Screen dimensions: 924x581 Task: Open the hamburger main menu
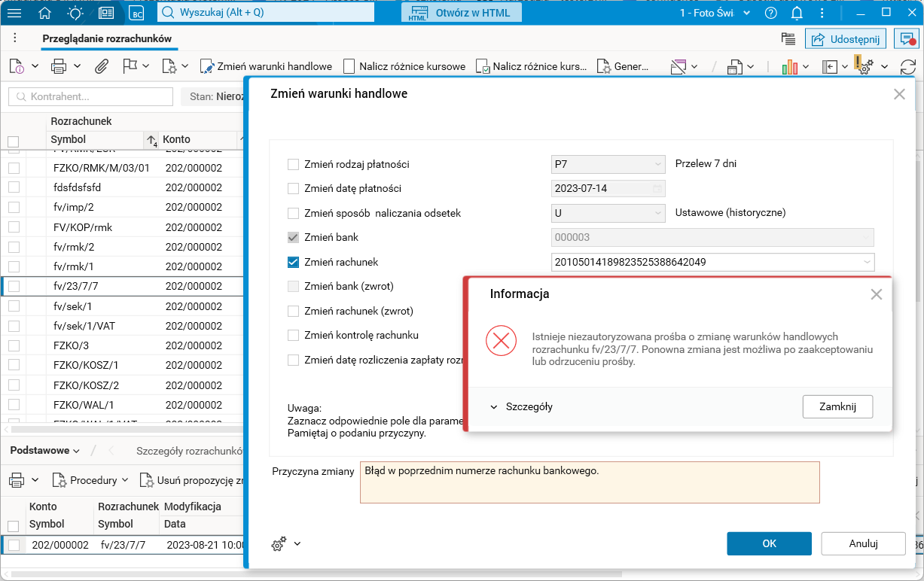coord(14,13)
